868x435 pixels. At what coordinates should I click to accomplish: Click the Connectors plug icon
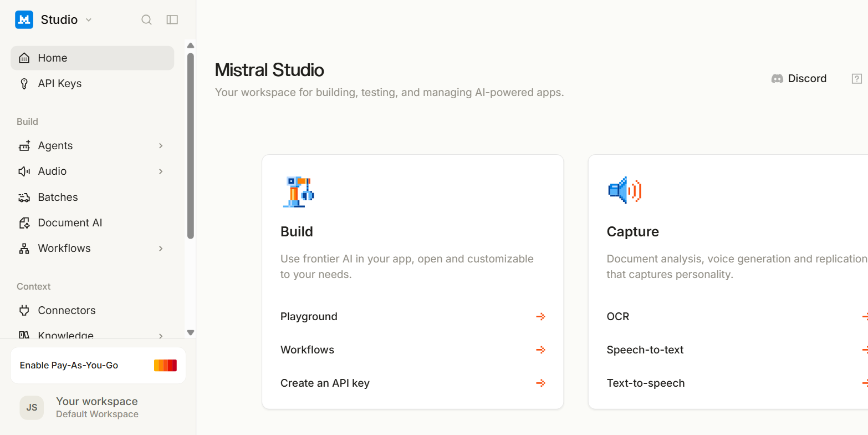(x=24, y=311)
